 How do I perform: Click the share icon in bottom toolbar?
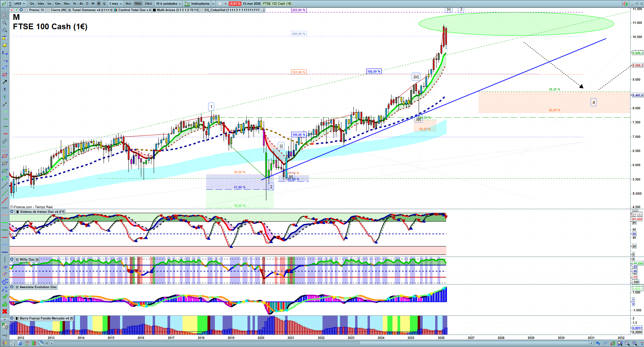pyautogui.click(x=13, y=343)
